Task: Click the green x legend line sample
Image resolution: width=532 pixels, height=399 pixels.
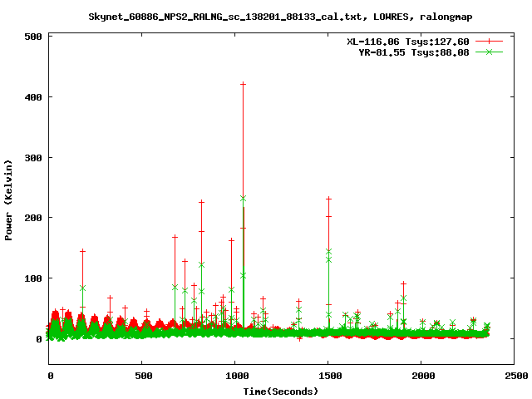Action: pos(489,52)
